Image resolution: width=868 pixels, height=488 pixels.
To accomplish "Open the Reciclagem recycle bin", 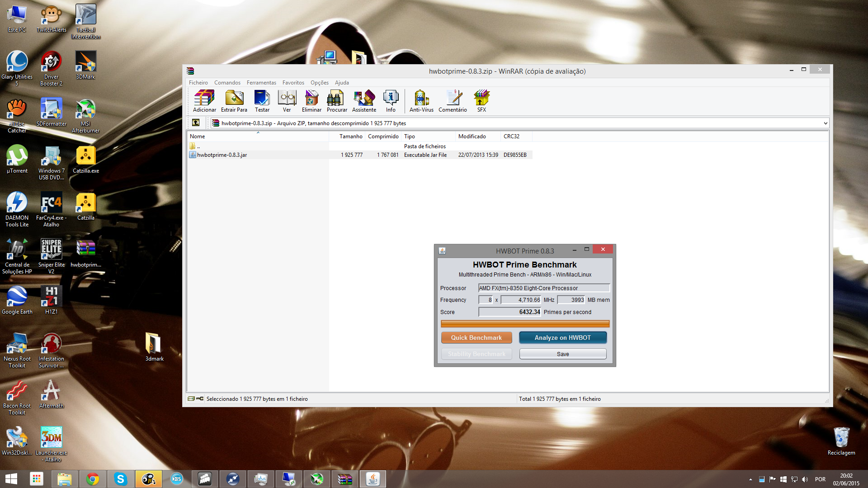I will coord(841,441).
